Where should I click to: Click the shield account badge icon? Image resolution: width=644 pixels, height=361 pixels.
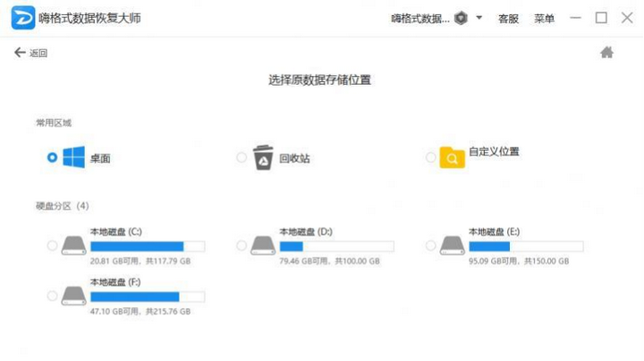[461, 18]
